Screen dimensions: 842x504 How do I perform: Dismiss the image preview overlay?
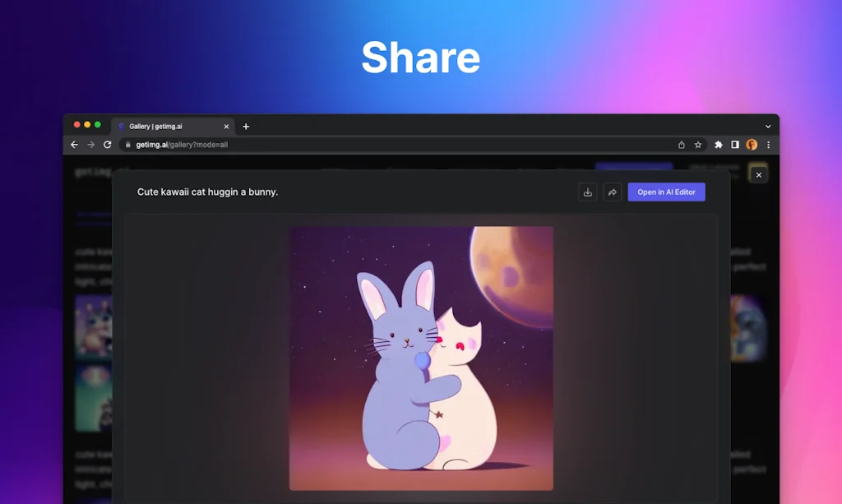(757, 174)
